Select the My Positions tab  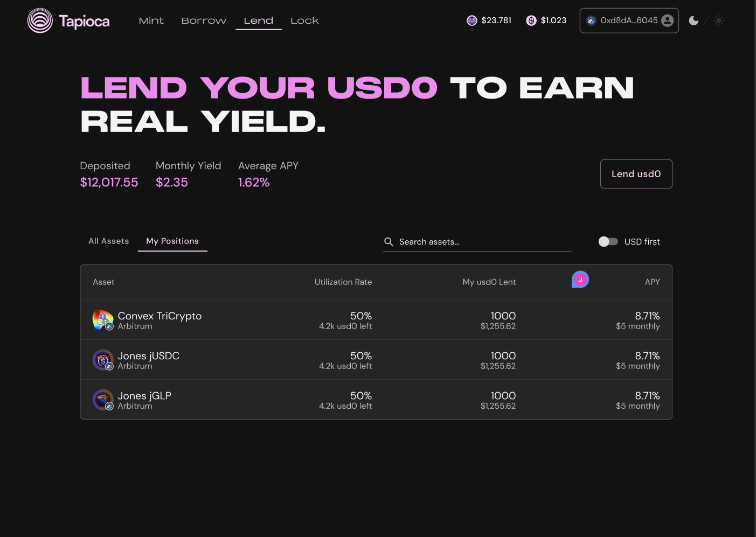[172, 241]
